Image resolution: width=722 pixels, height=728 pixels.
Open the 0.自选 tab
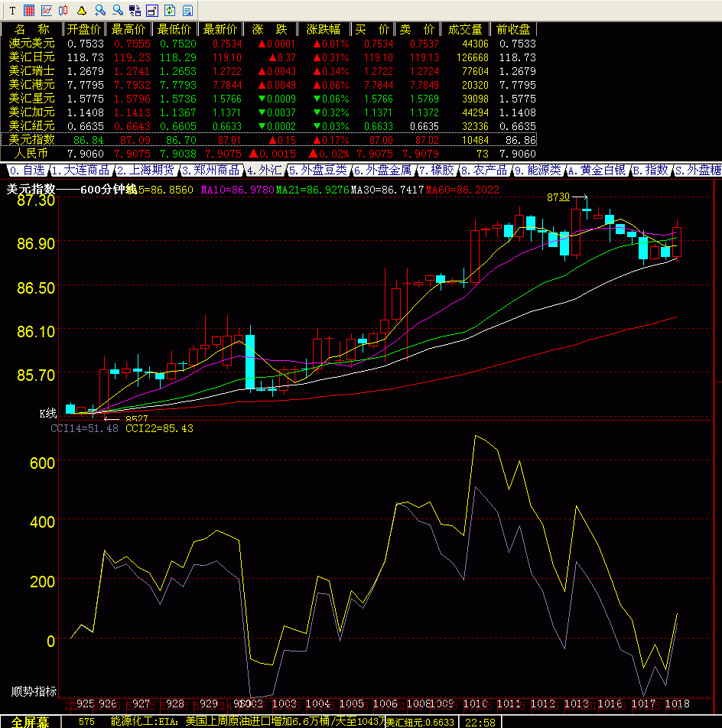click(x=28, y=171)
